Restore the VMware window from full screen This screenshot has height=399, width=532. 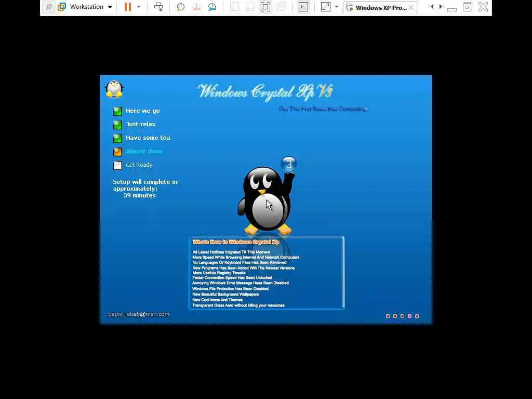[467, 7]
